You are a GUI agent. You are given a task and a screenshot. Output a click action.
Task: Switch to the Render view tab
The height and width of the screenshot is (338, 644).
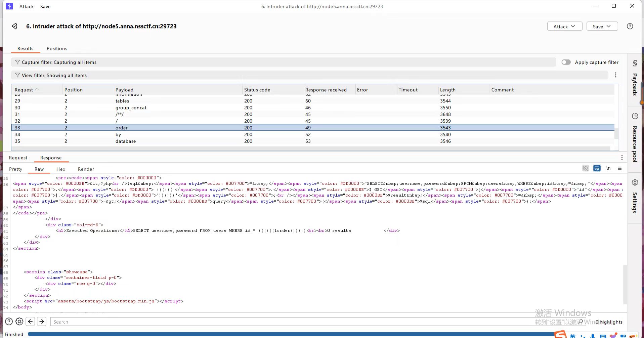(86, 169)
